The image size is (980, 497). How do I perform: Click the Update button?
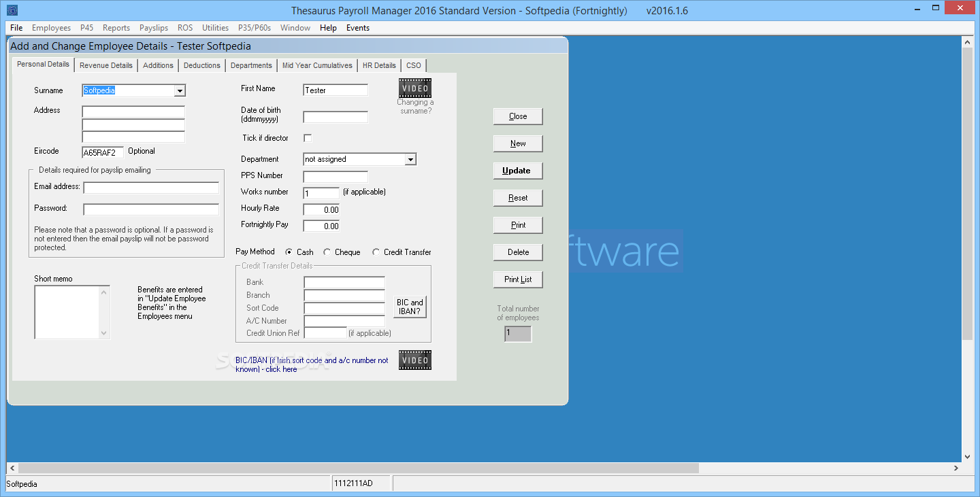[x=518, y=171]
